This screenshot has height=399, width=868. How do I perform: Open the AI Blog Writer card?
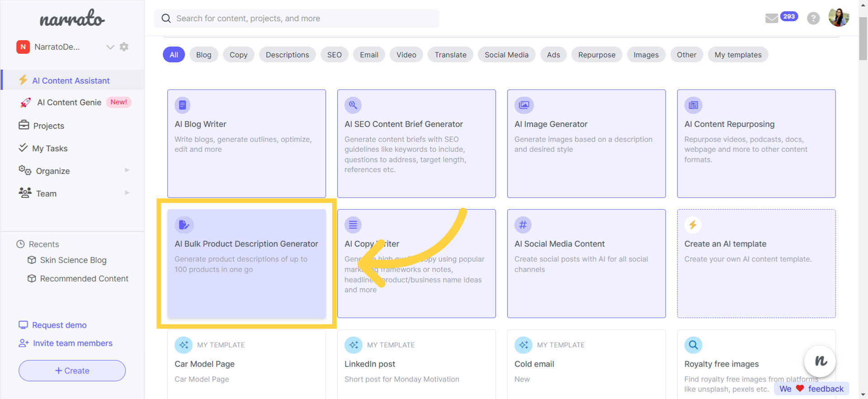coord(246,144)
